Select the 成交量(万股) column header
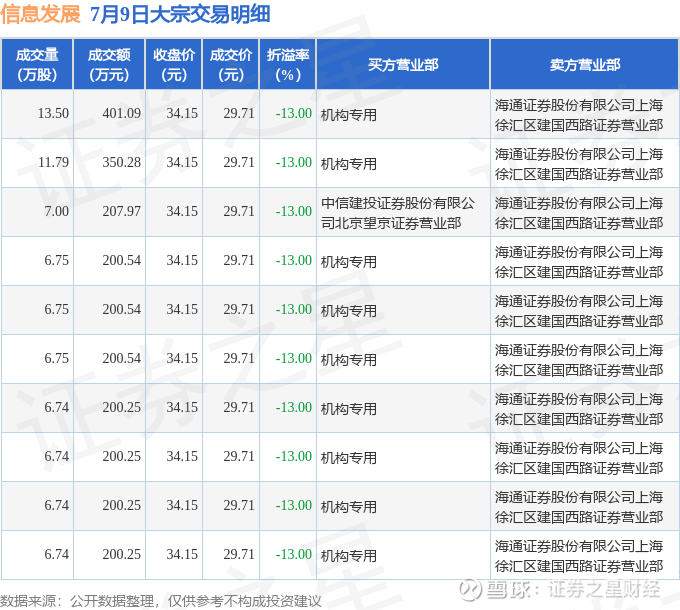 click(37, 64)
